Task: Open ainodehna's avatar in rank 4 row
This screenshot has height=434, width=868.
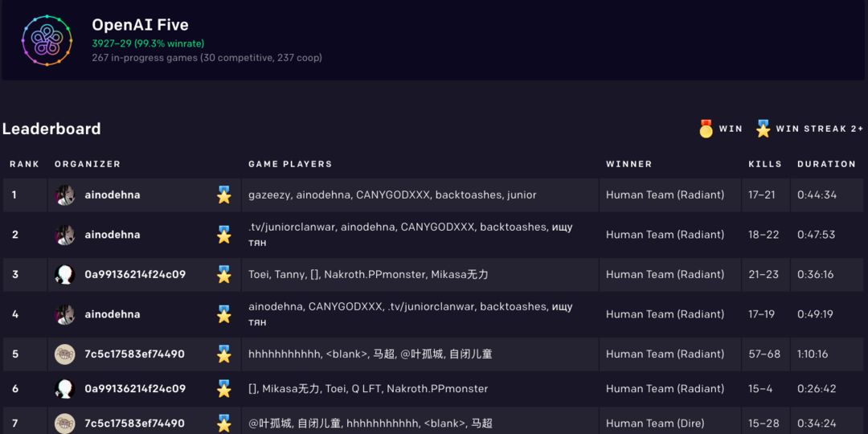Action: coord(65,314)
